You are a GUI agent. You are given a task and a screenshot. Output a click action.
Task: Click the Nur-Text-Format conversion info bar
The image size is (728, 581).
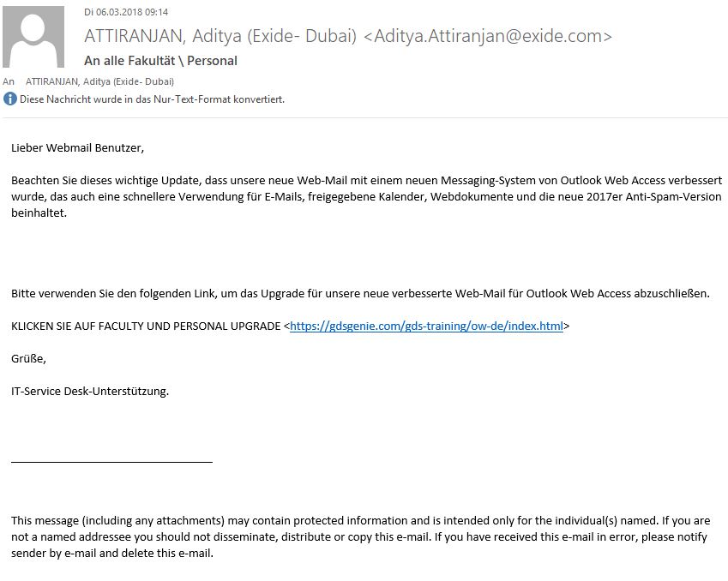coord(144,99)
